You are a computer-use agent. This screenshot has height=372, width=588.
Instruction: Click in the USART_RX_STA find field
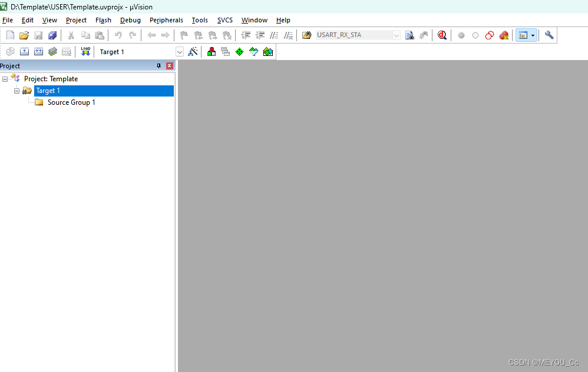pyautogui.click(x=354, y=35)
